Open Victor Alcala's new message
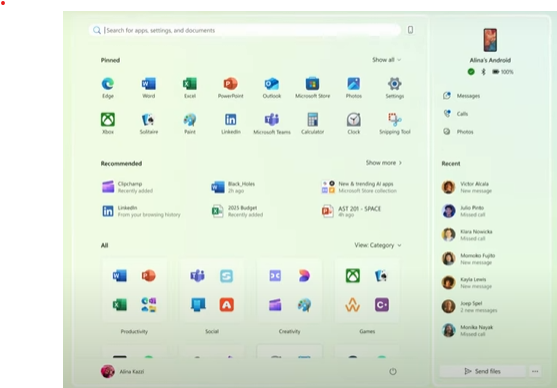Screen dimensions: 557x388 (x=467, y=187)
